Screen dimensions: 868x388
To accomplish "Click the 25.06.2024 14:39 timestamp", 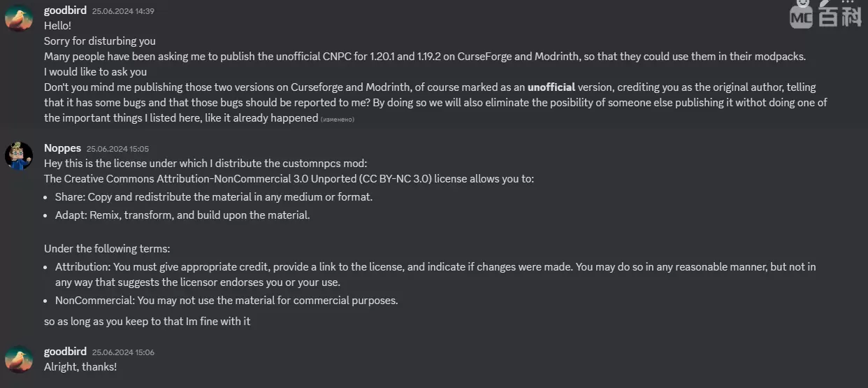I will tap(123, 11).
